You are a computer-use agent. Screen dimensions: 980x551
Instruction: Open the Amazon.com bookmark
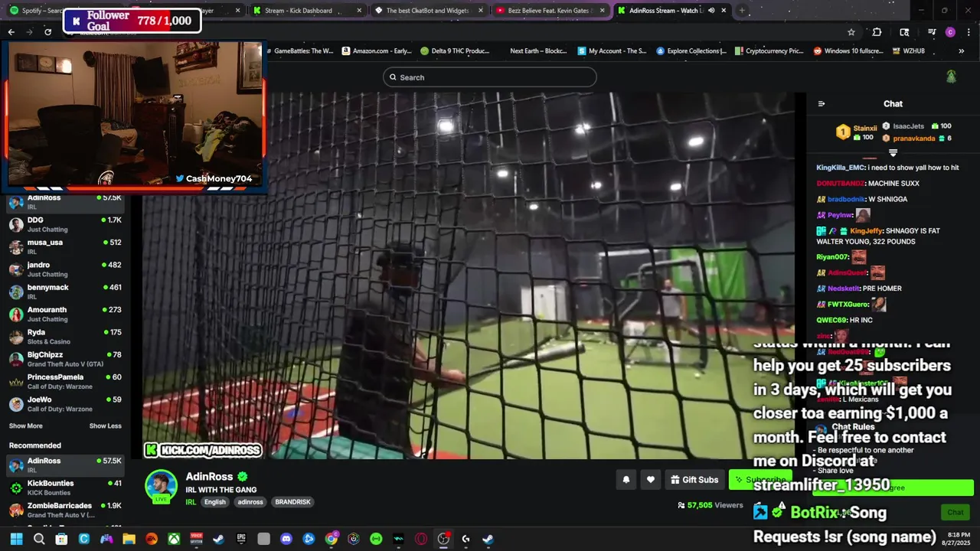pos(376,51)
